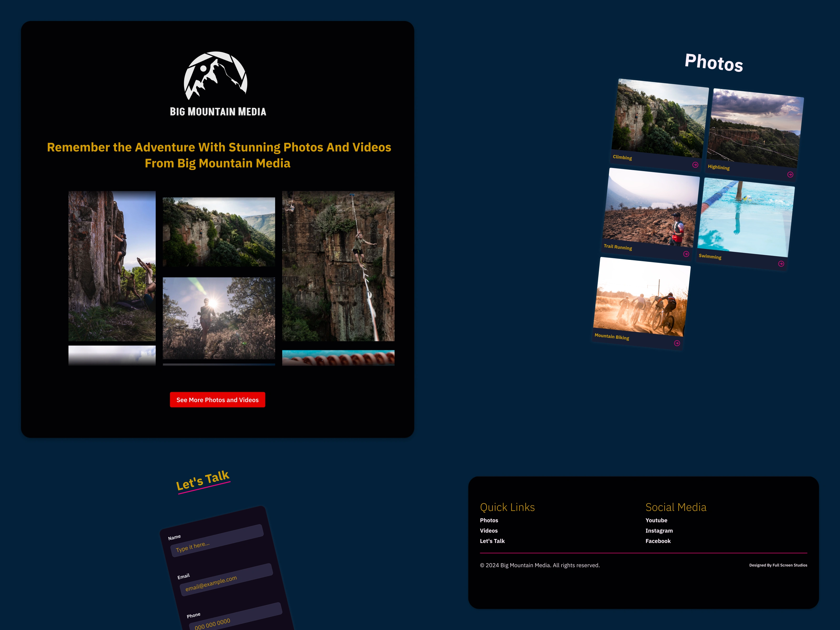840x630 pixels.
Task: Click the Let's Talk heading
Action: point(203,481)
